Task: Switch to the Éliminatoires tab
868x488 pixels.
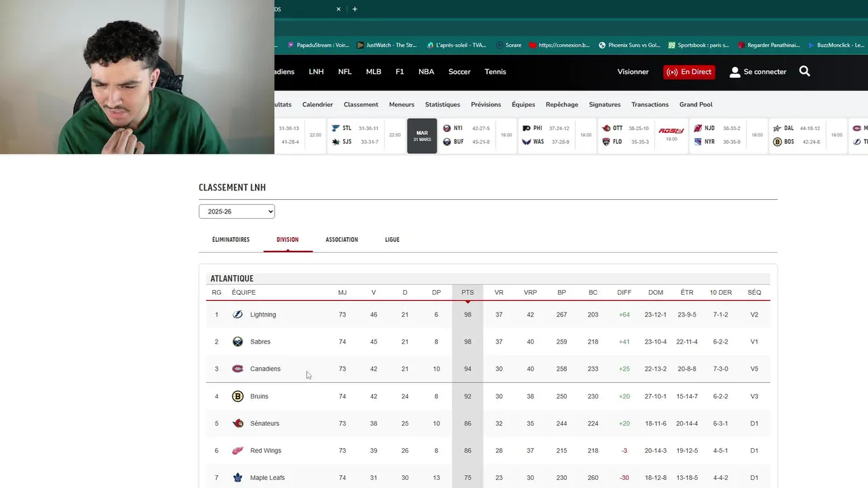Action: click(x=231, y=239)
